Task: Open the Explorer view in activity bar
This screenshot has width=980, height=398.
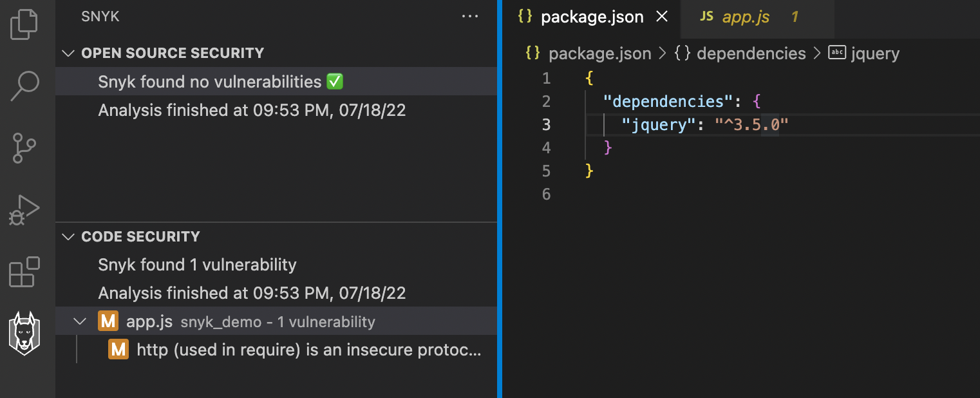Action: pos(24,24)
